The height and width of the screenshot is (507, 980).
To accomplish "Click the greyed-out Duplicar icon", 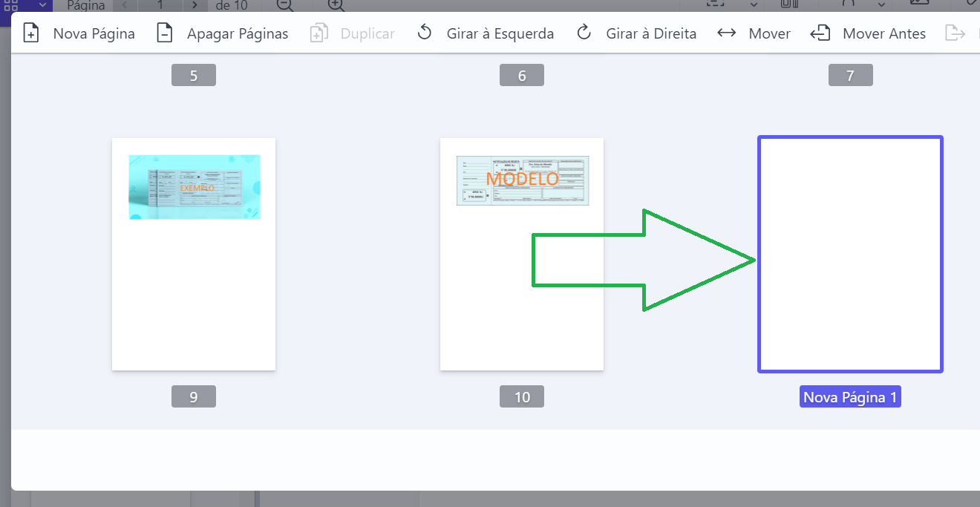I will tap(318, 33).
